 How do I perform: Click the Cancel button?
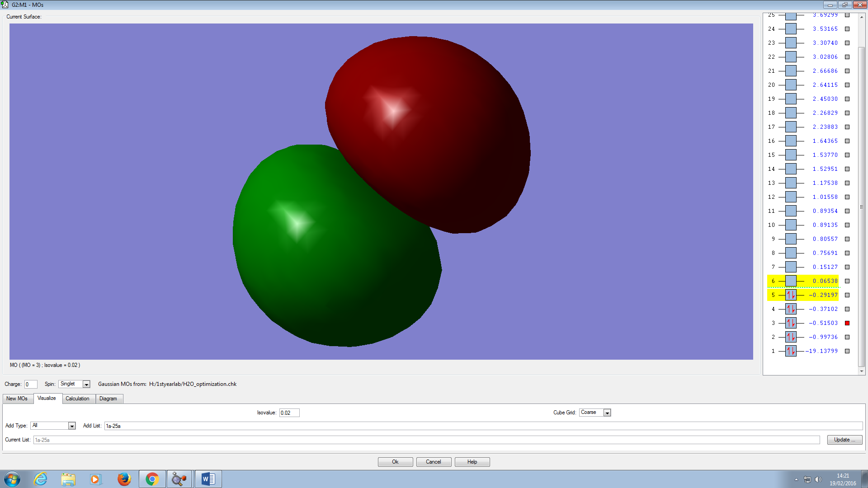click(x=433, y=462)
